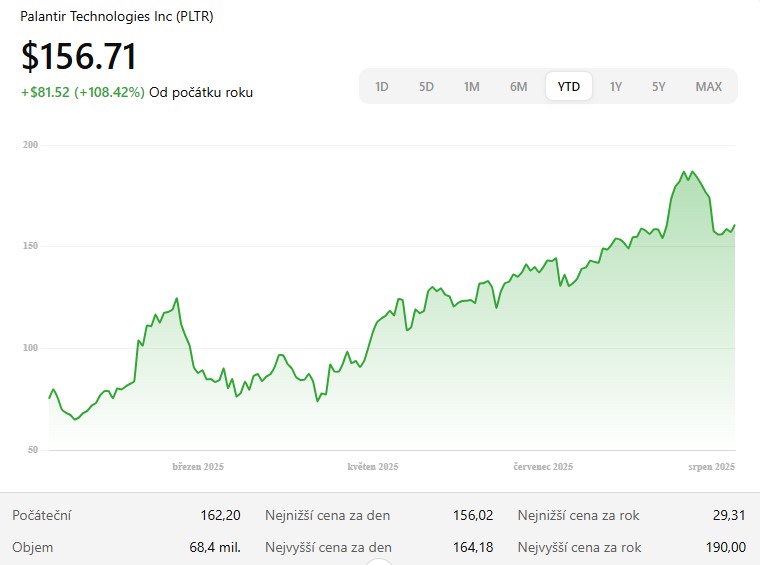The width and height of the screenshot is (760, 565).
Task: Click the 'Počáteční' label
Action: coord(42,515)
